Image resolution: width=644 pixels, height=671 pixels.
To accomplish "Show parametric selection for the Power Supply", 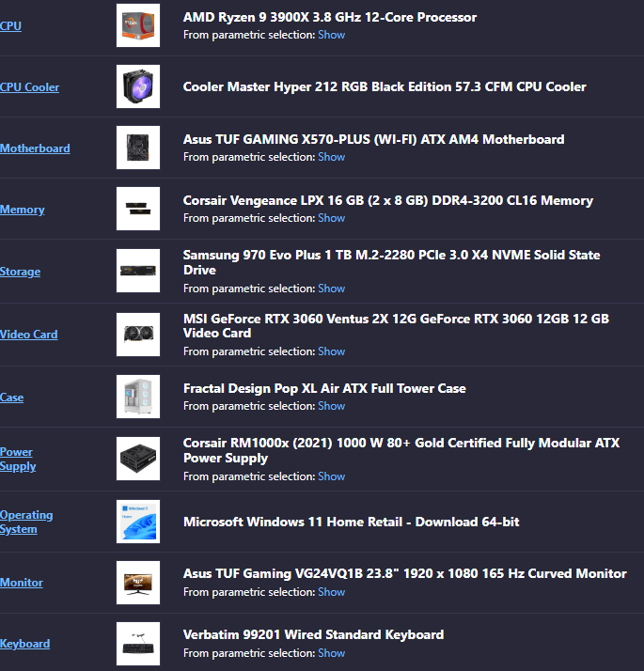I will 332,476.
